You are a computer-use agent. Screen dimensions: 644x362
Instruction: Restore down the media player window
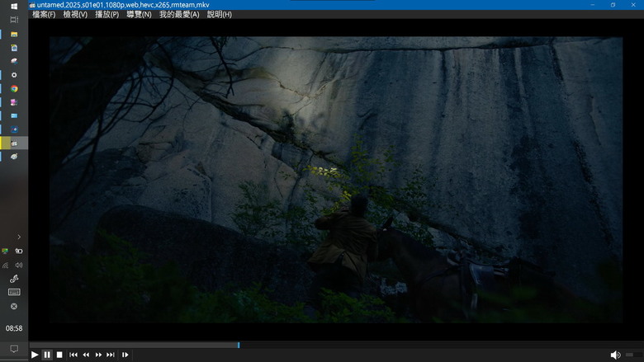click(x=613, y=5)
